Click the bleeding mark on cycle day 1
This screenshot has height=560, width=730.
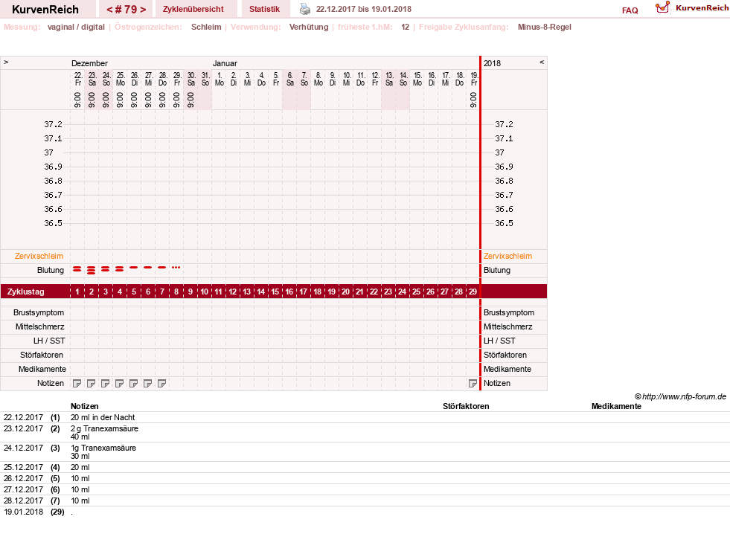pyautogui.click(x=77, y=268)
